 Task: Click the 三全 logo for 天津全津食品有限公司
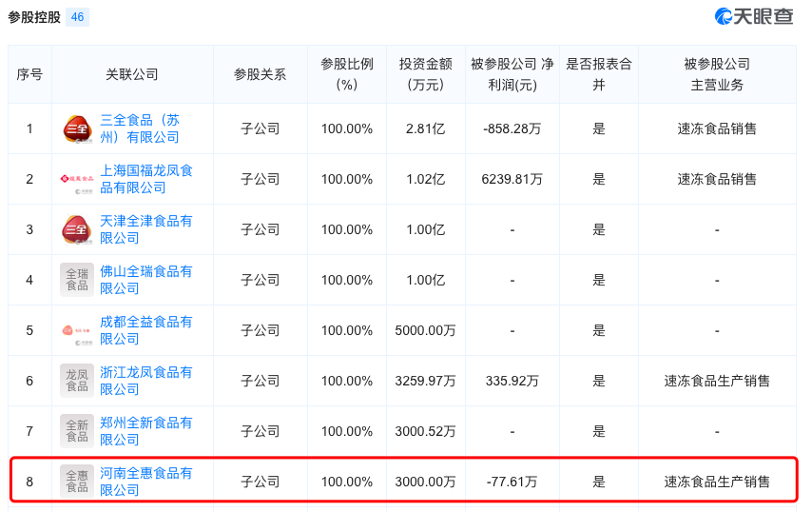click(77, 229)
